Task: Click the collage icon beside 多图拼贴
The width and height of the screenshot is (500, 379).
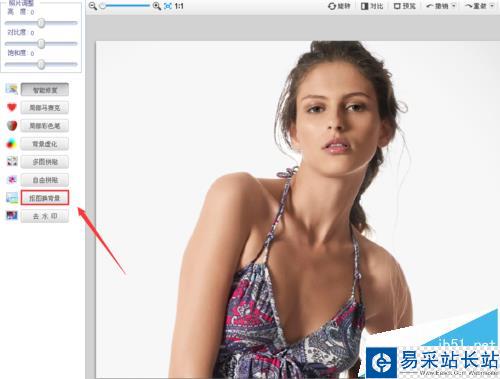Action: tap(12, 162)
